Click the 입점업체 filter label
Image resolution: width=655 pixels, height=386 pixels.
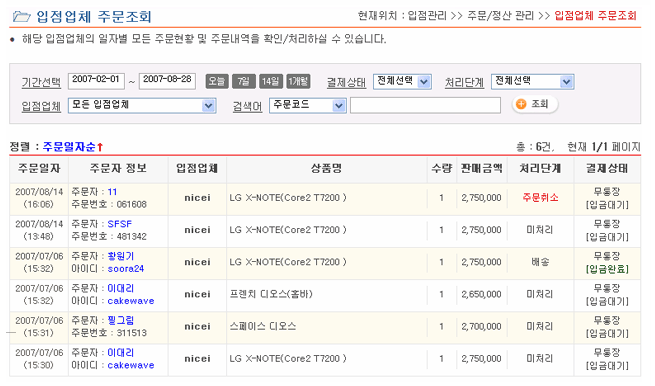click(41, 106)
